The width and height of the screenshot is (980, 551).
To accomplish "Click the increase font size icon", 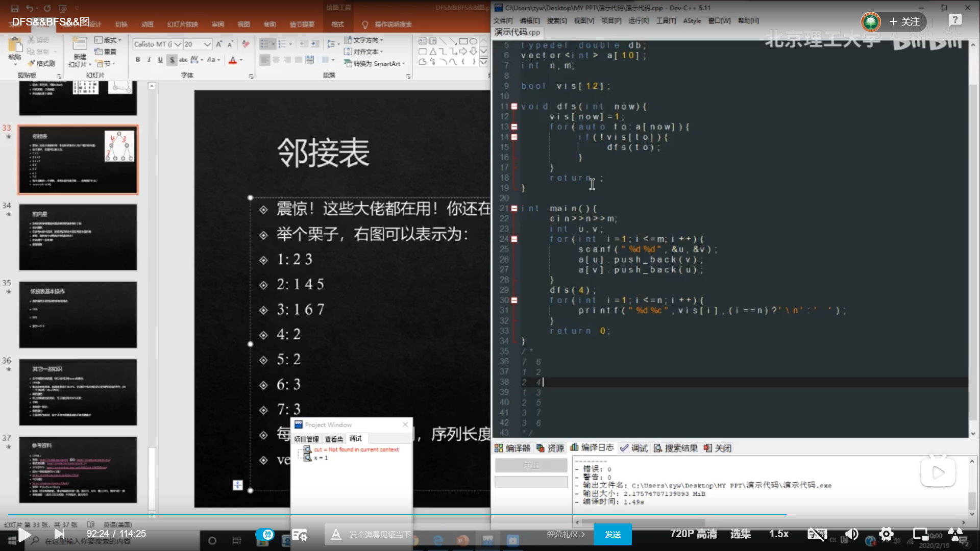I will (219, 44).
